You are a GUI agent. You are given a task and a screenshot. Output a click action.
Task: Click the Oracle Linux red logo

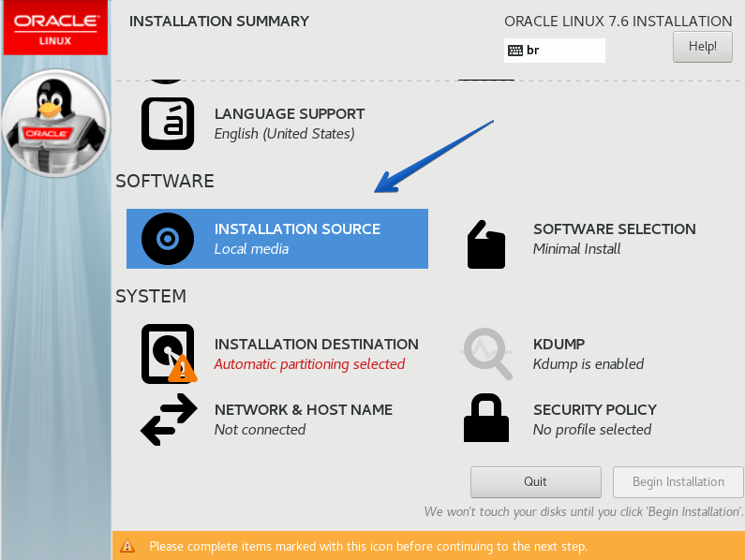55,28
